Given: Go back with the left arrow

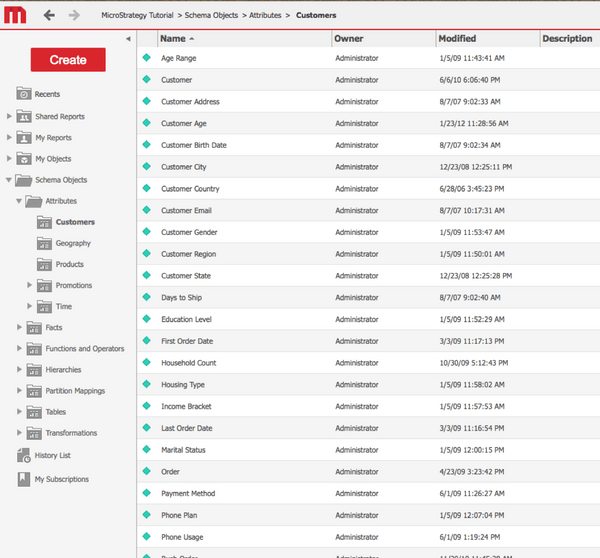Looking at the screenshot, I should pyautogui.click(x=49, y=15).
